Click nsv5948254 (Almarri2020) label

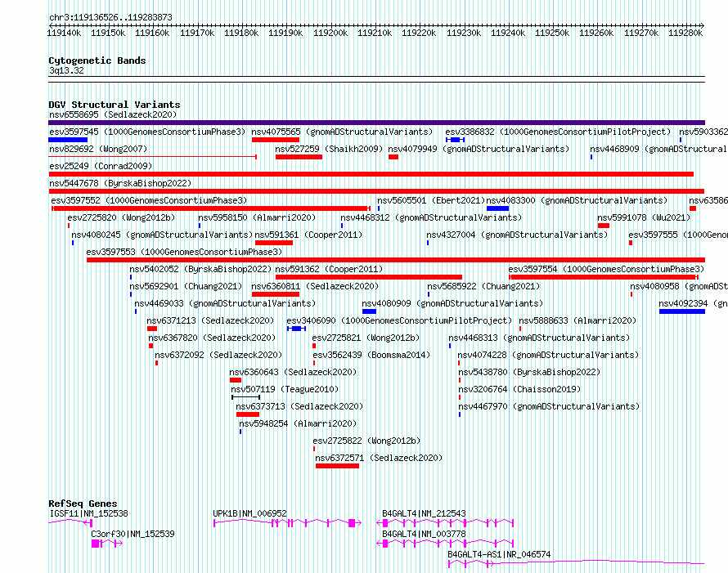click(x=298, y=423)
